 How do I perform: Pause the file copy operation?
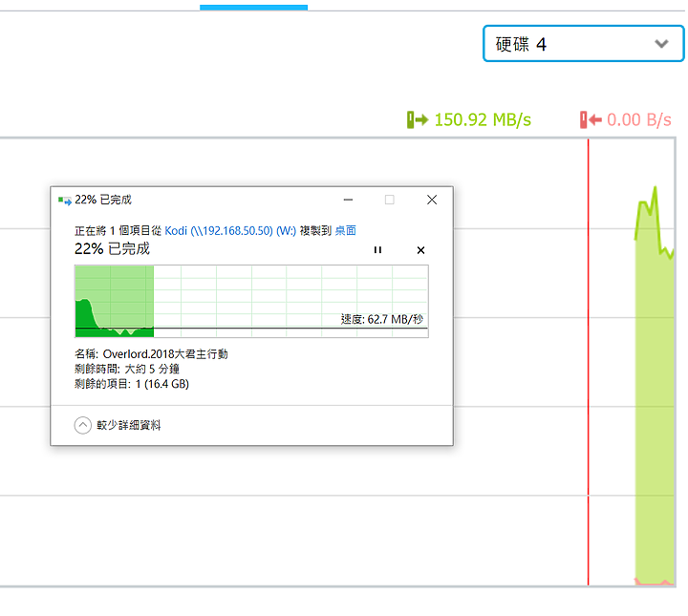377,250
